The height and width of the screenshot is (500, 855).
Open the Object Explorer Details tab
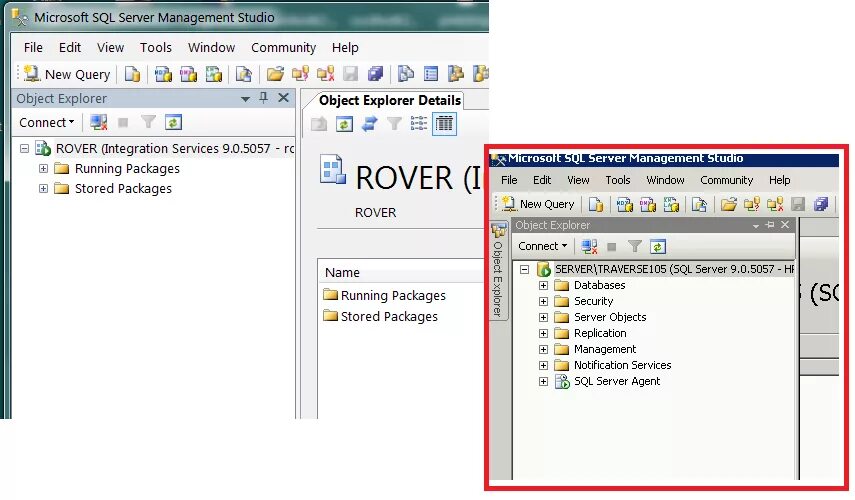point(390,100)
